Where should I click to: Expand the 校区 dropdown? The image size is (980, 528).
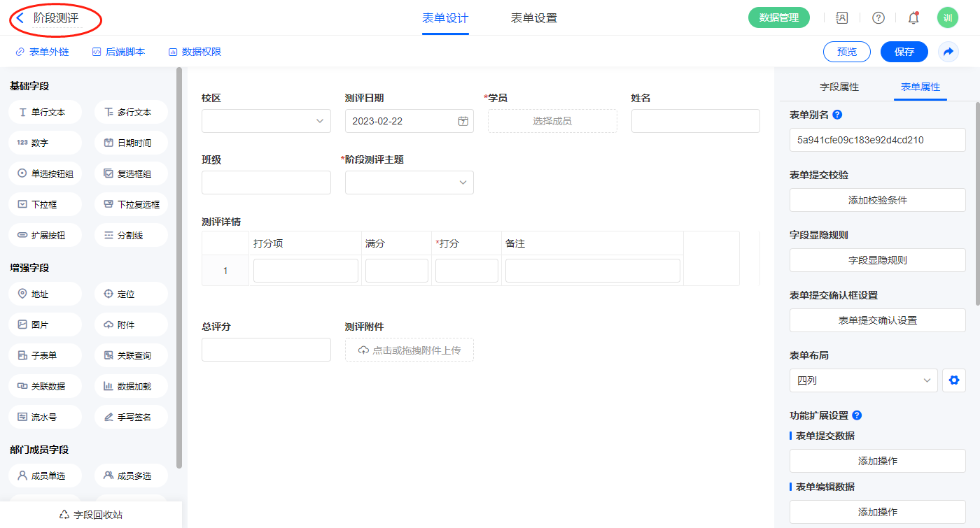click(266, 121)
